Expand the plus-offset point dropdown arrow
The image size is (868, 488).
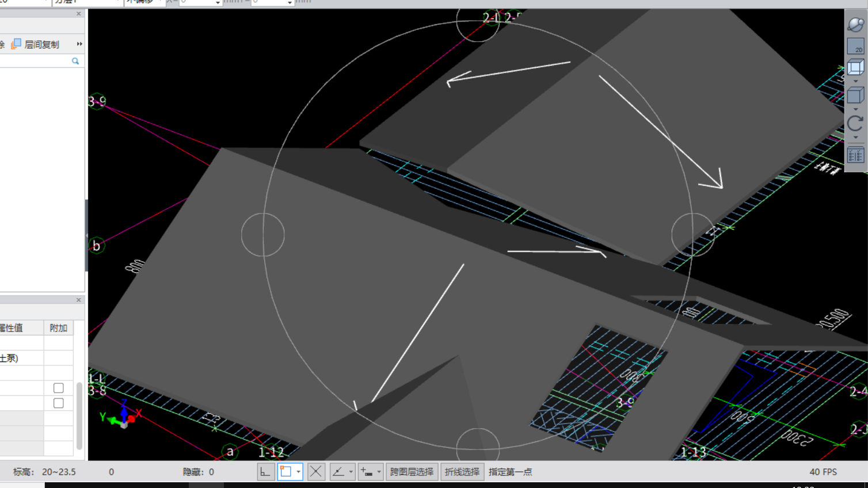379,472
